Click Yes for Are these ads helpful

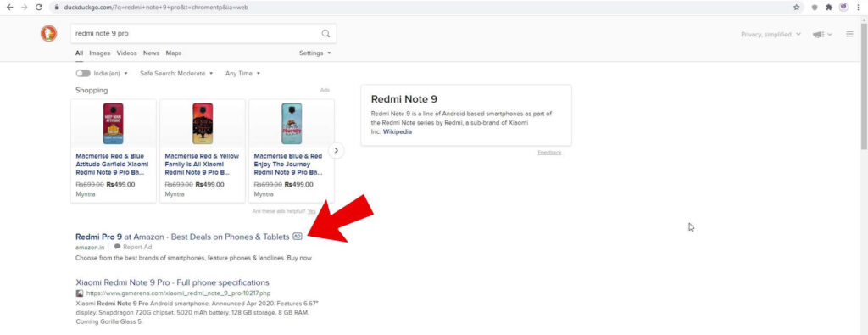pyautogui.click(x=312, y=211)
